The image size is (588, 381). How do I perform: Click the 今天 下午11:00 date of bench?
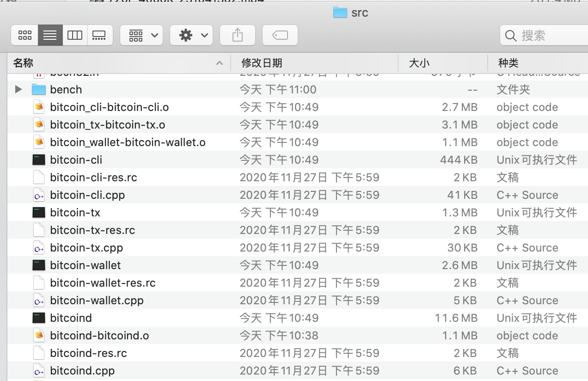tap(278, 90)
